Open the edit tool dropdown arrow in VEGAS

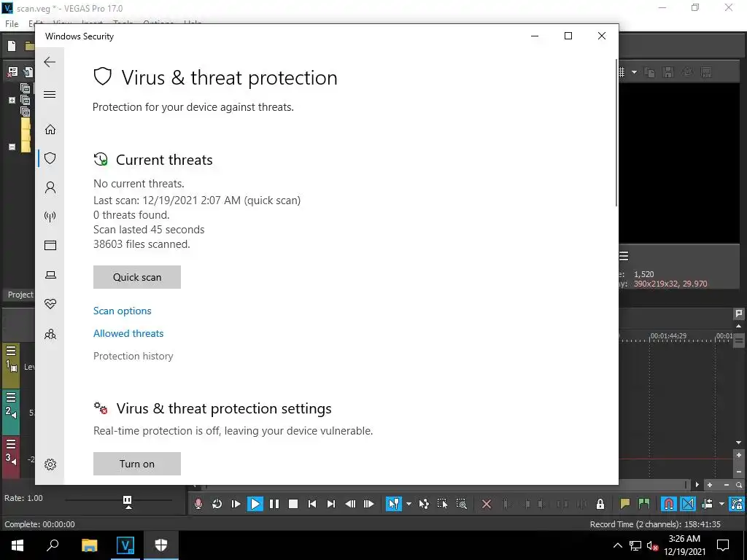click(x=409, y=504)
